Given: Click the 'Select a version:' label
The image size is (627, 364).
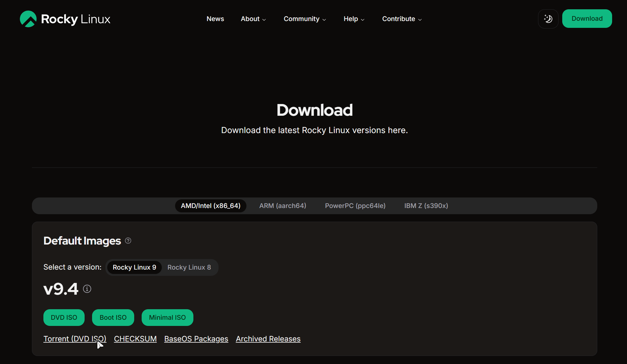Looking at the screenshot, I should pos(73,267).
